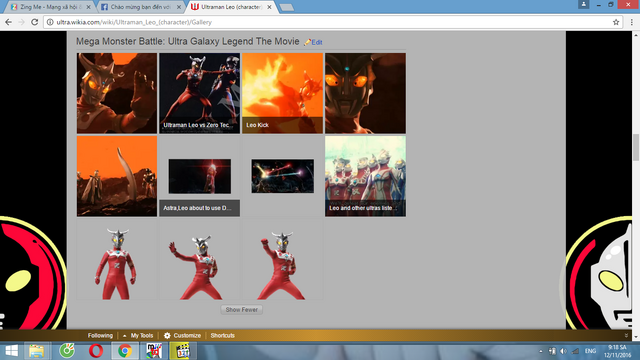
Task: Bookmark this page with the star icon
Action: click(x=616, y=22)
